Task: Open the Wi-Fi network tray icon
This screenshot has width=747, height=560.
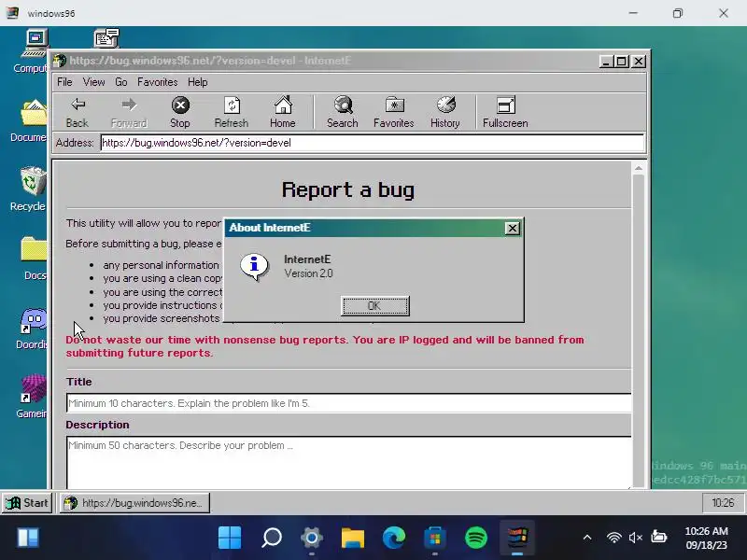Action: point(614,538)
